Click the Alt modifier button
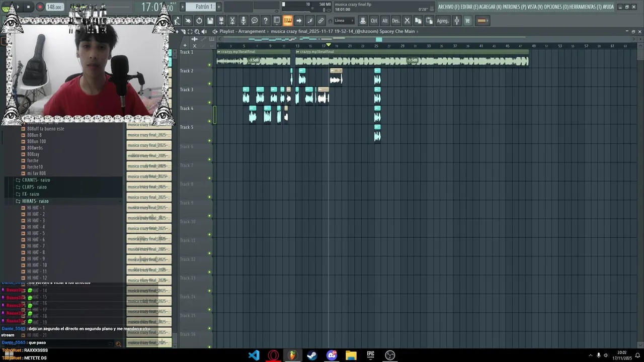644x362 pixels. pyautogui.click(x=385, y=21)
